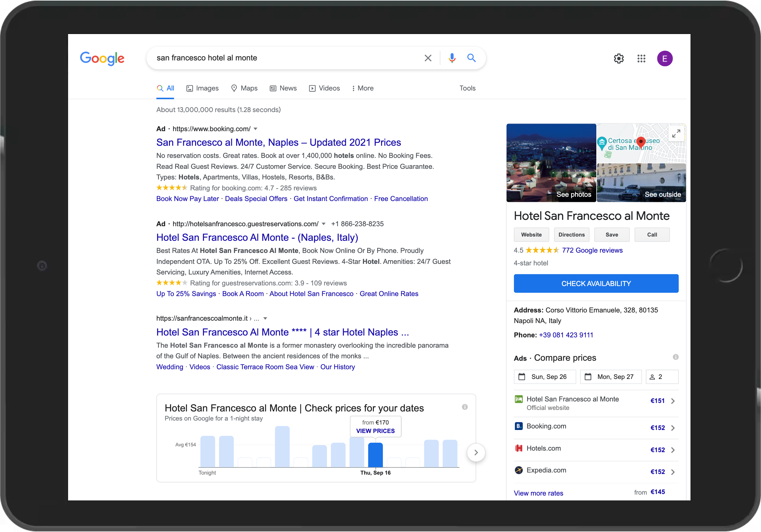
Task: Click the CHECK AVAILABILITY button
Action: [596, 284]
